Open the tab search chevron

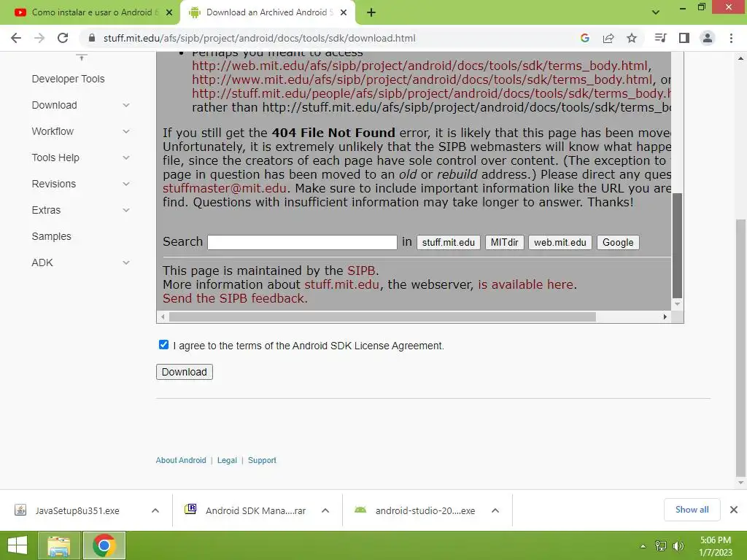tap(656, 12)
